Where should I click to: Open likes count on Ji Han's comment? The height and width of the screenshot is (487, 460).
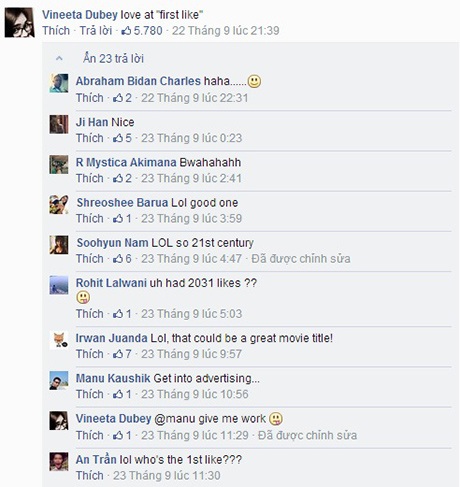(x=122, y=138)
